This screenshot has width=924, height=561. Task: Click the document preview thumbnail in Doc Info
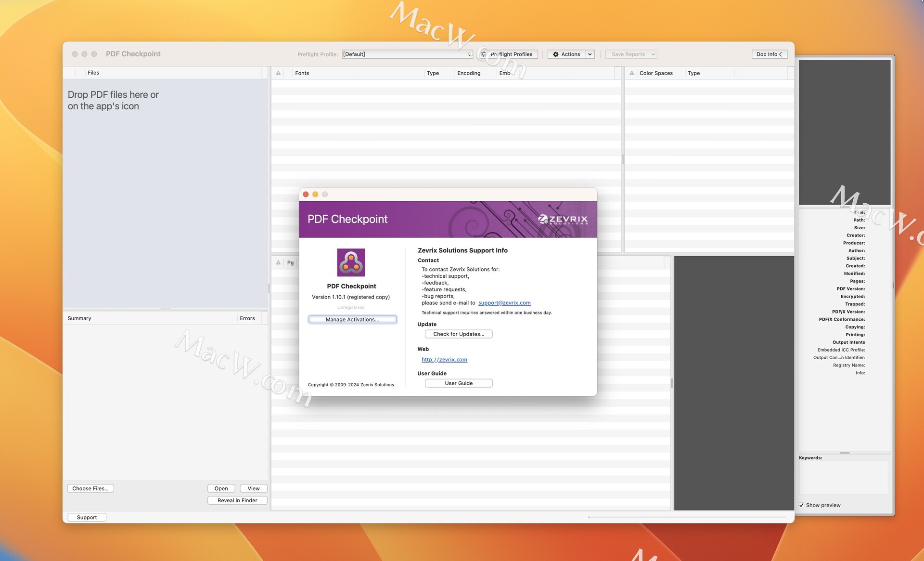click(845, 132)
